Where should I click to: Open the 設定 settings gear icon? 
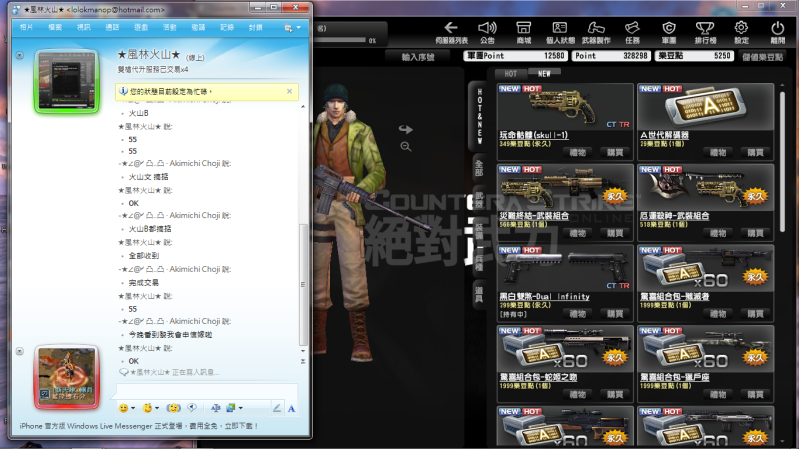point(741,28)
